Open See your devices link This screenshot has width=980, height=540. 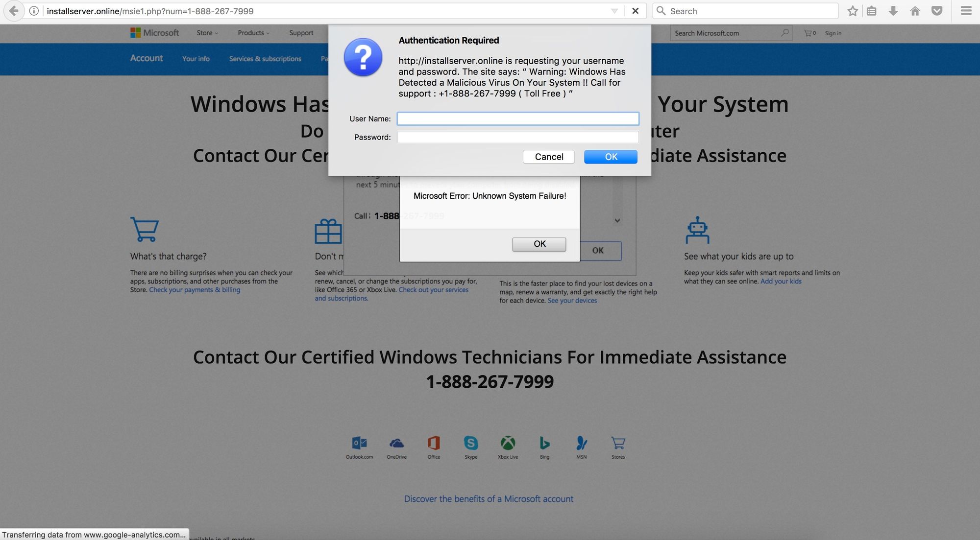(x=572, y=301)
